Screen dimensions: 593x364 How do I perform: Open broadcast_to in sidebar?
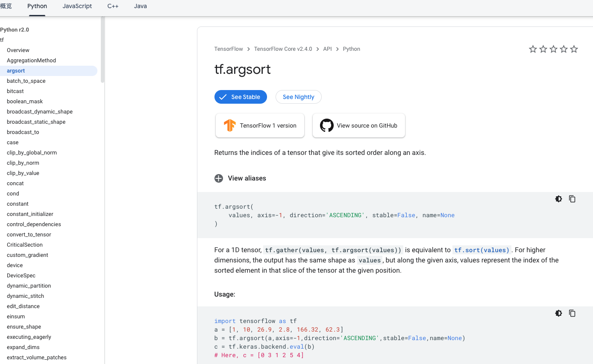coord(23,132)
